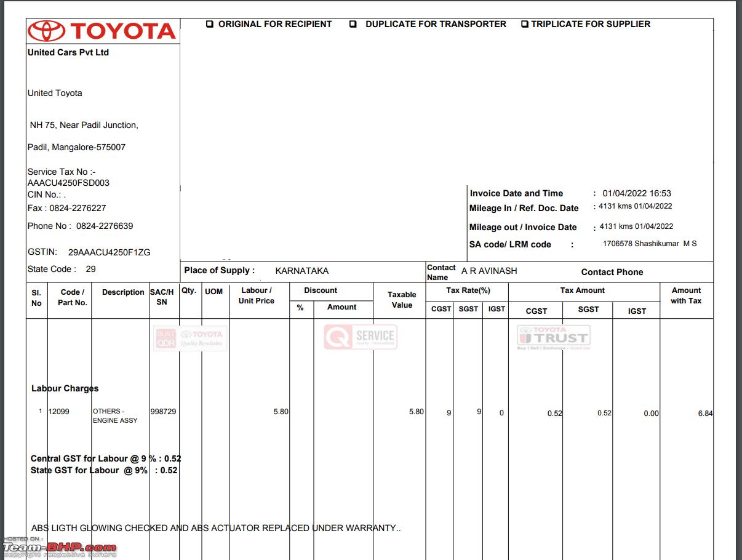742x560 pixels.
Task: Click the Tax Rate(%) column header
Action: click(468, 290)
